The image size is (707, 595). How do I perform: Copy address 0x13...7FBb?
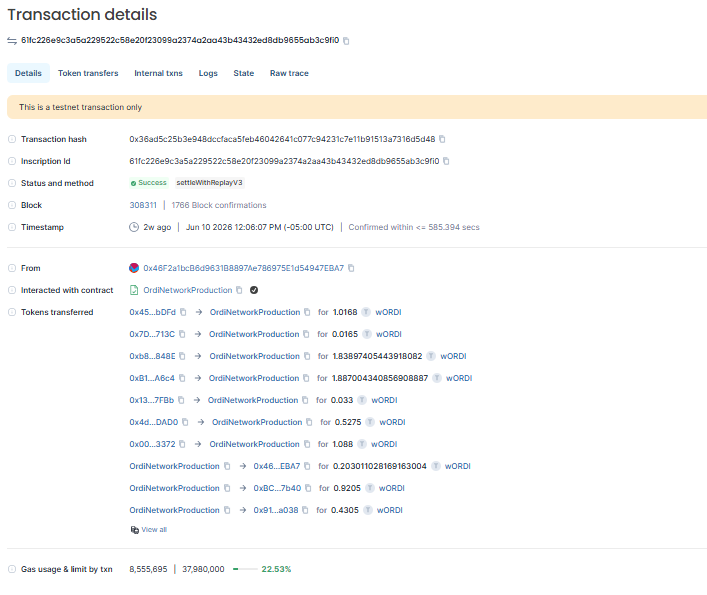pyautogui.click(x=181, y=400)
